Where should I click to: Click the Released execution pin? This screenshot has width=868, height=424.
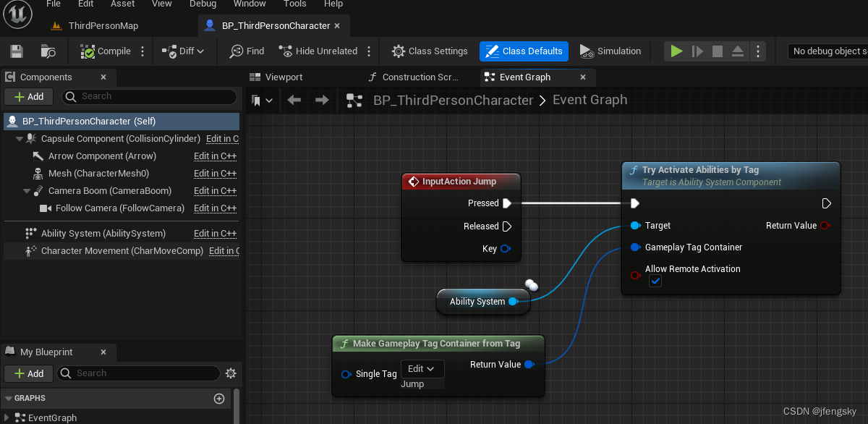point(507,226)
